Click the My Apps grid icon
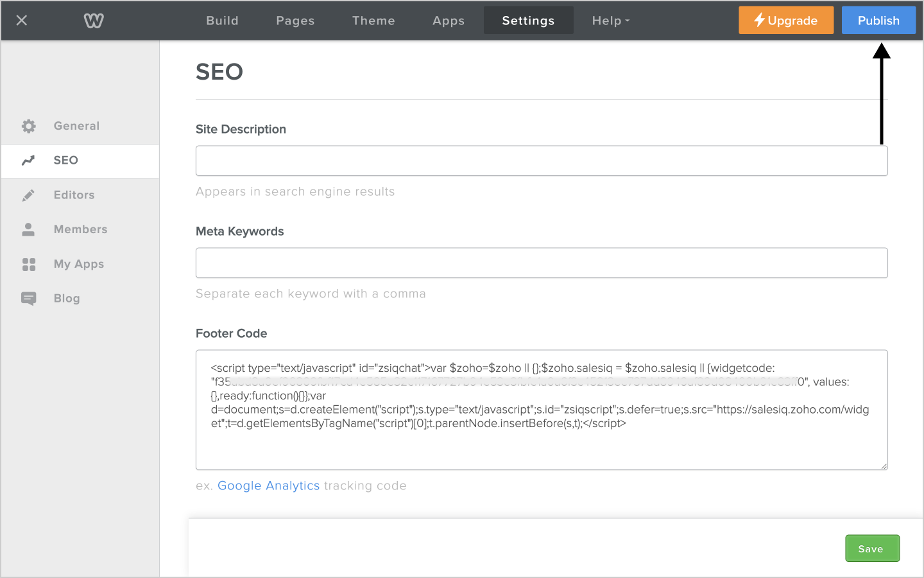Image resolution: width=924 pixels, height=578 pixels. pyautogui.click(x=29, y=264)
